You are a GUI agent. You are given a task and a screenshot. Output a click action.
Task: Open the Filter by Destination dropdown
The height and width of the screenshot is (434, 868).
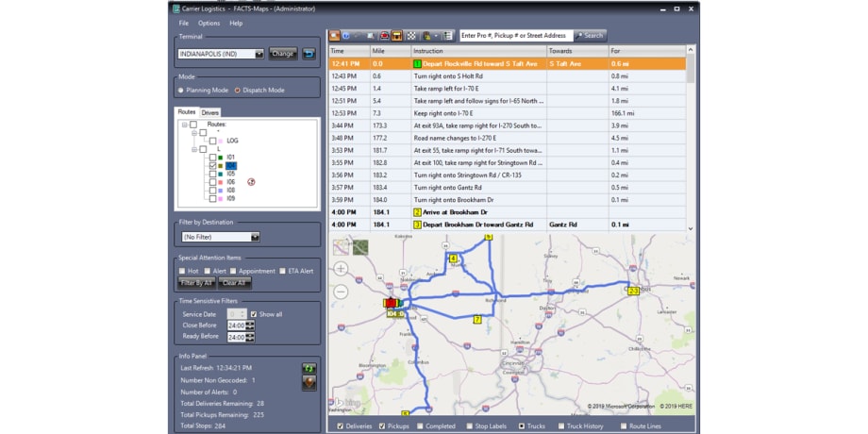click(255, 237)
